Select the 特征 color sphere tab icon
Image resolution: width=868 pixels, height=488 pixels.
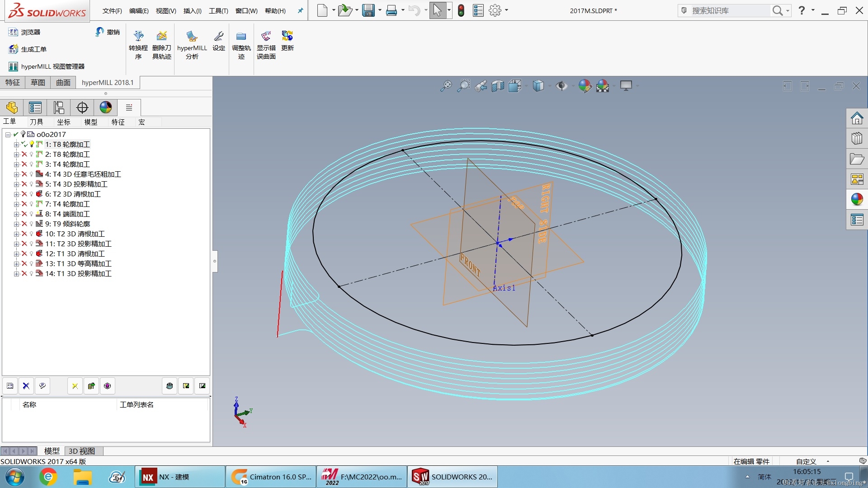pyautogui.click(x=106, y=108)
